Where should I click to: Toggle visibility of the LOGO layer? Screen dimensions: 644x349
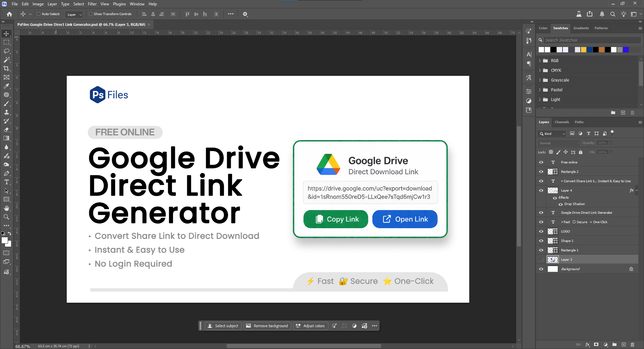(x=541, y=231)
